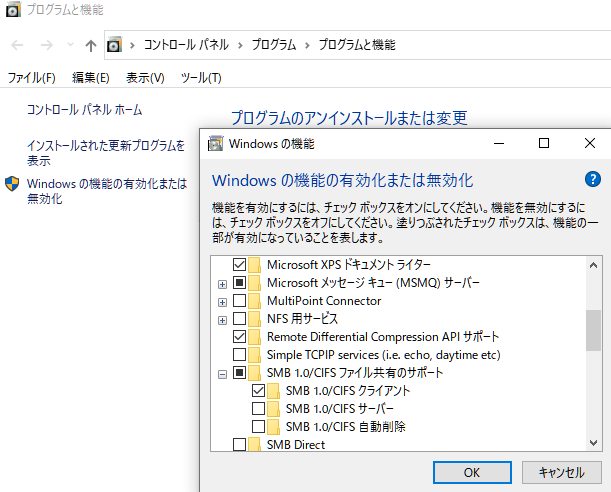The height and width of the screenshot is (492, 611).
Task: Select the SMB 1.0/CIFS クライアント row text
Action: [x=348, y=391]
